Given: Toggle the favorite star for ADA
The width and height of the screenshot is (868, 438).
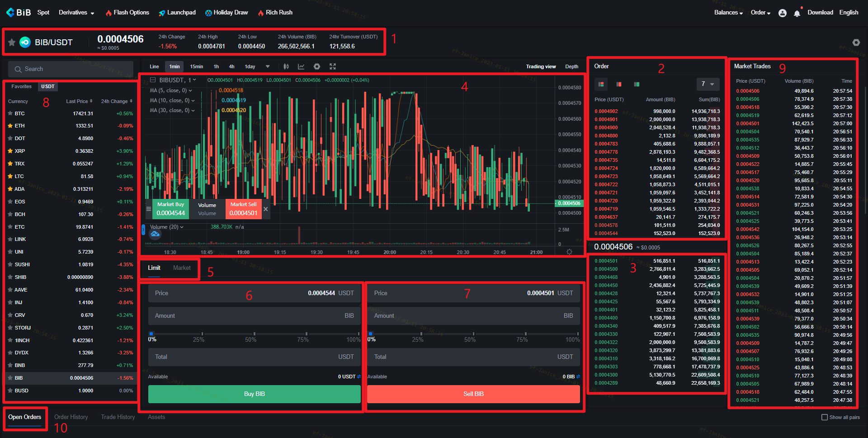Looking at the screenshot, I should pyautogui.click(x=10, y=189).
